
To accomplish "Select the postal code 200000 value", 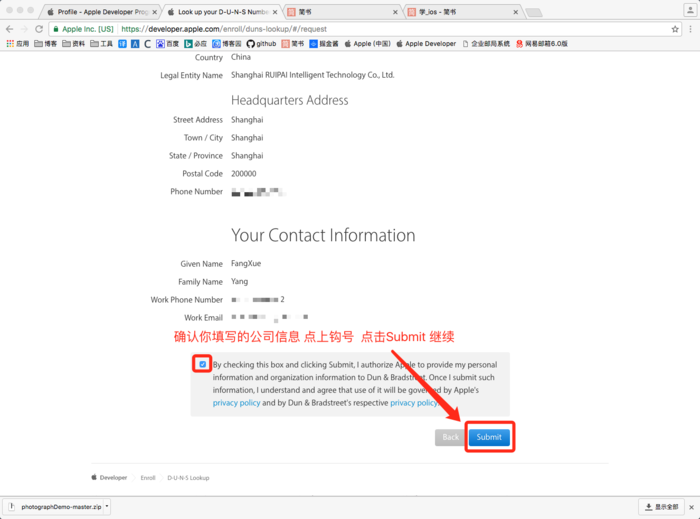I will (x=243, y=174).
